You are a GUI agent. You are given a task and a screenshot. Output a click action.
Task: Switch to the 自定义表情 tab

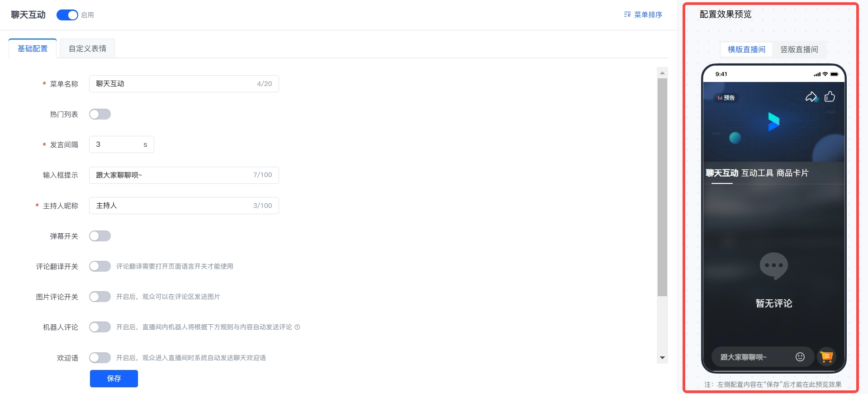click(x=87, y=48)
